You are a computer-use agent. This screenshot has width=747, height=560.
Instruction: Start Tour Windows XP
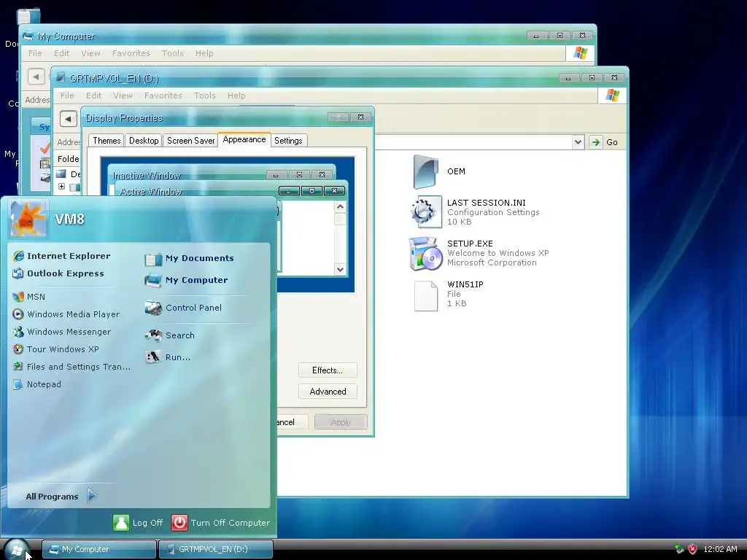click(x=56, y=349)
